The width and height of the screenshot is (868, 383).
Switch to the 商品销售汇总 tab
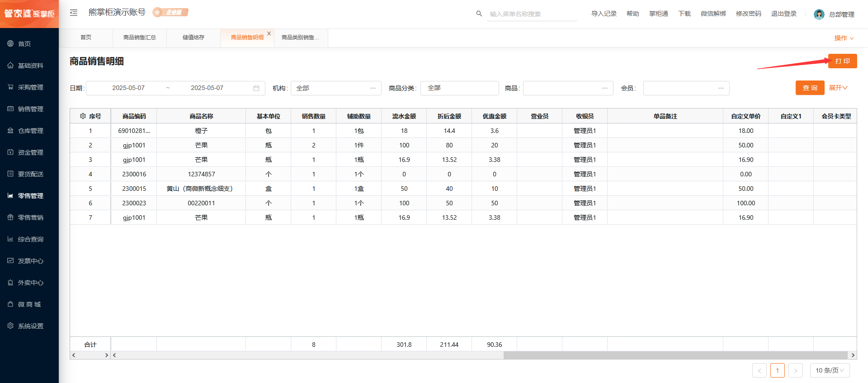[140, 38]
